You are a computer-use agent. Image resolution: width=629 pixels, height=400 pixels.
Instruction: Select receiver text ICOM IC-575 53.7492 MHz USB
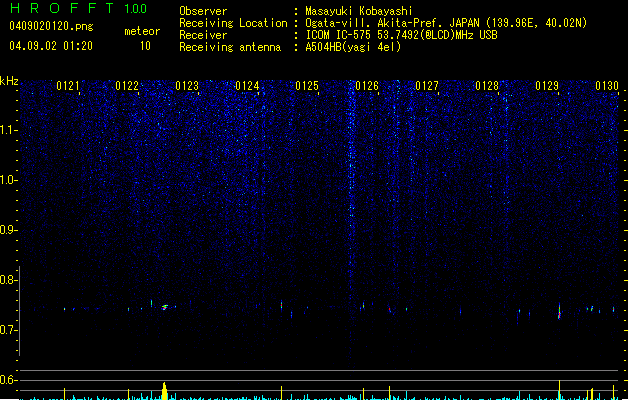pyautogui.click(x=402, y=35)
